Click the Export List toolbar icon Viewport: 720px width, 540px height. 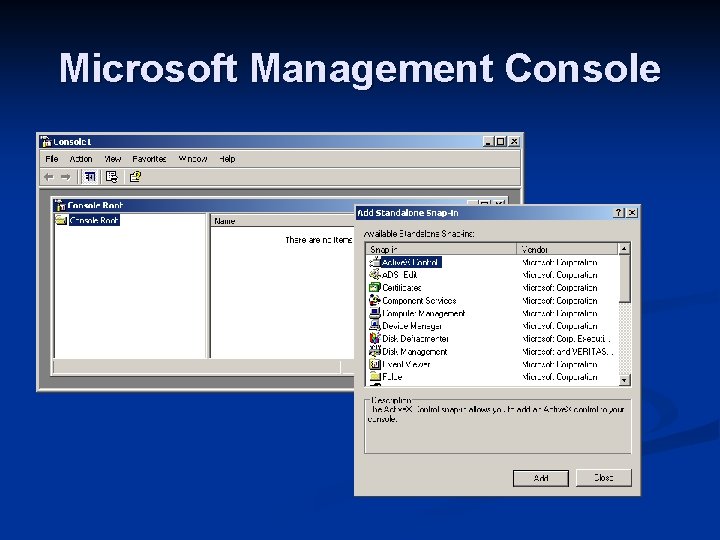coord(112,177)
